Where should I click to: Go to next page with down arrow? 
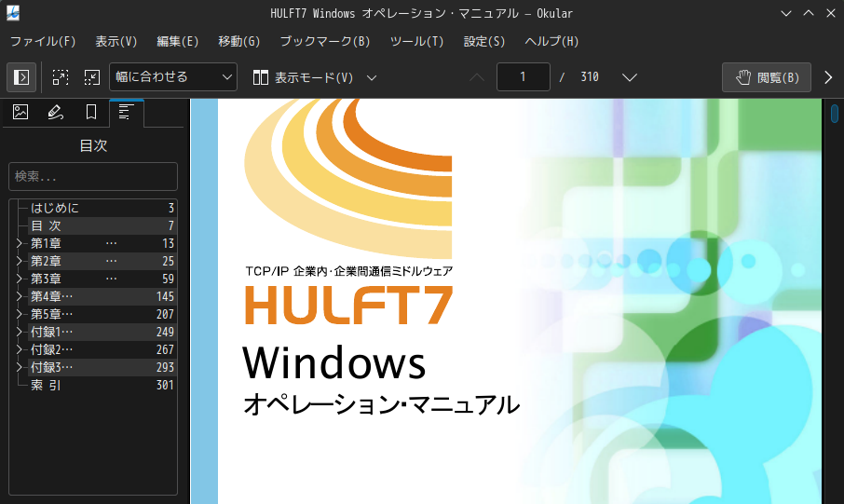(x=629, y=77)
